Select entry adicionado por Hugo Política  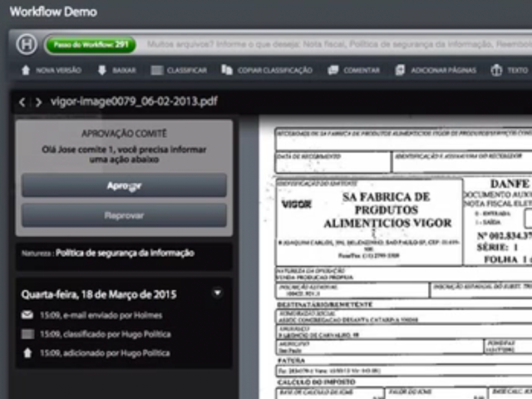(105, 353)
